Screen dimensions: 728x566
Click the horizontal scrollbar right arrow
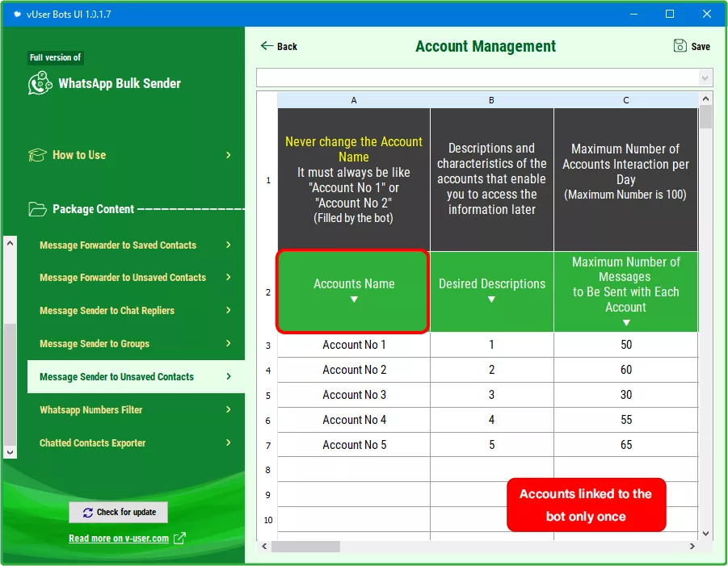(692, 546)
